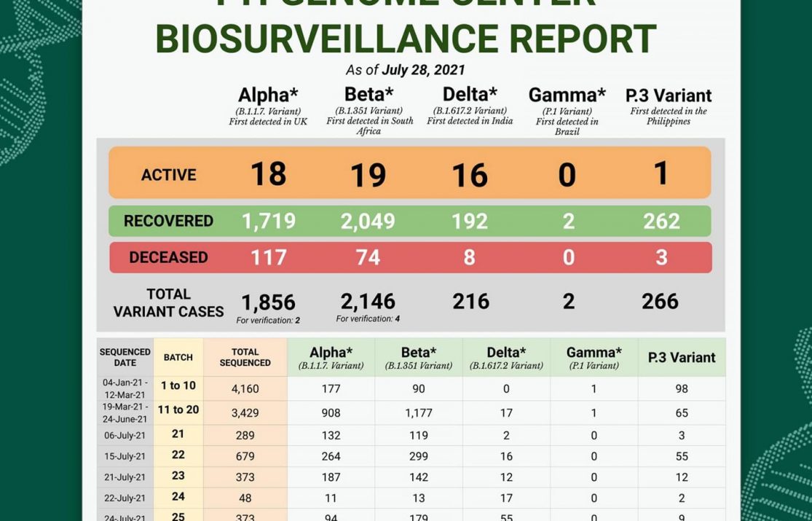Click the Beta recovered count 2,049

pos(368,222)
